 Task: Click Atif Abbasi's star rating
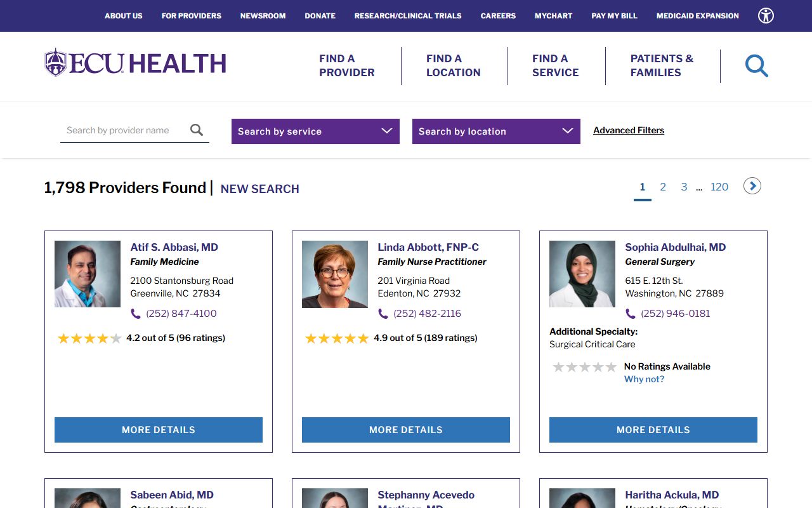click(x=89, y=338)
